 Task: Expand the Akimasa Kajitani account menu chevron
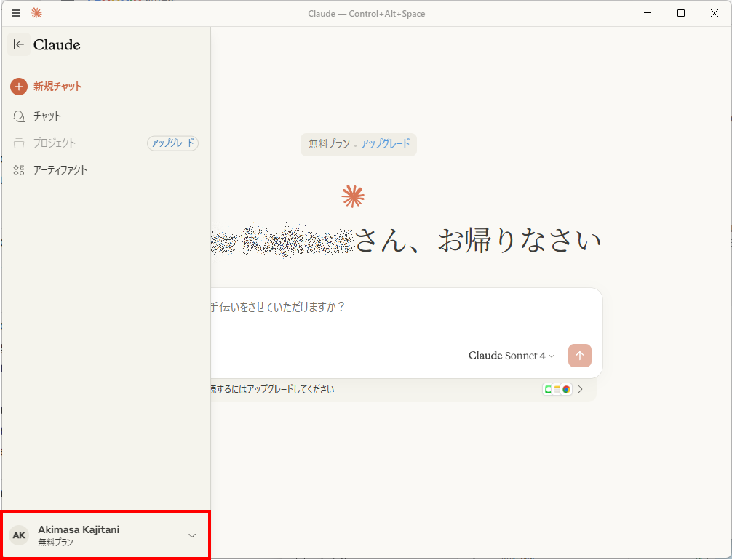pyautogui.click(x=192, y=535)
